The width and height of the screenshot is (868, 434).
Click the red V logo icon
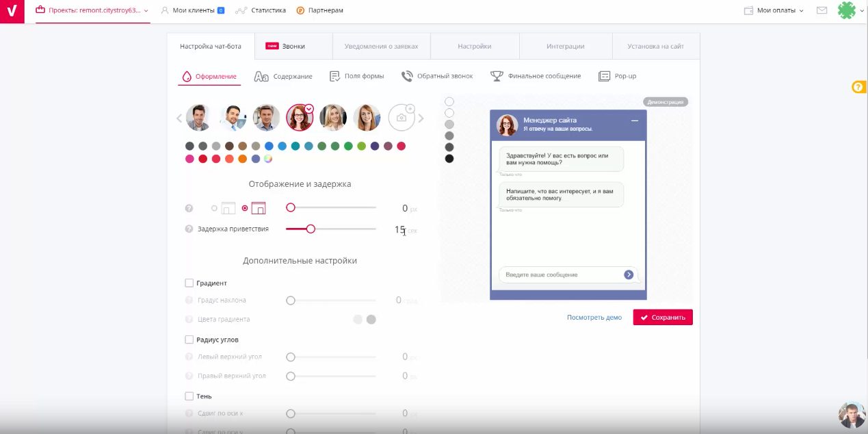click(x=12, y=12)
